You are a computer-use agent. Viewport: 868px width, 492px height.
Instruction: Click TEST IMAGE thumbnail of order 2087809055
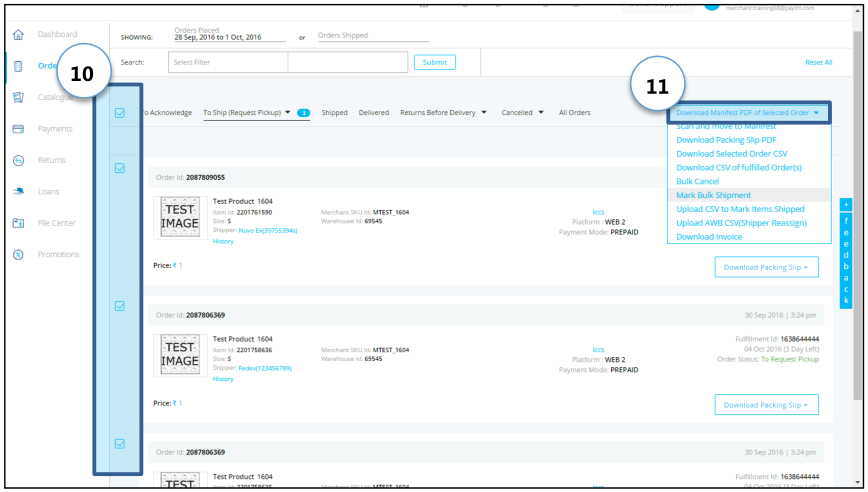179,217
